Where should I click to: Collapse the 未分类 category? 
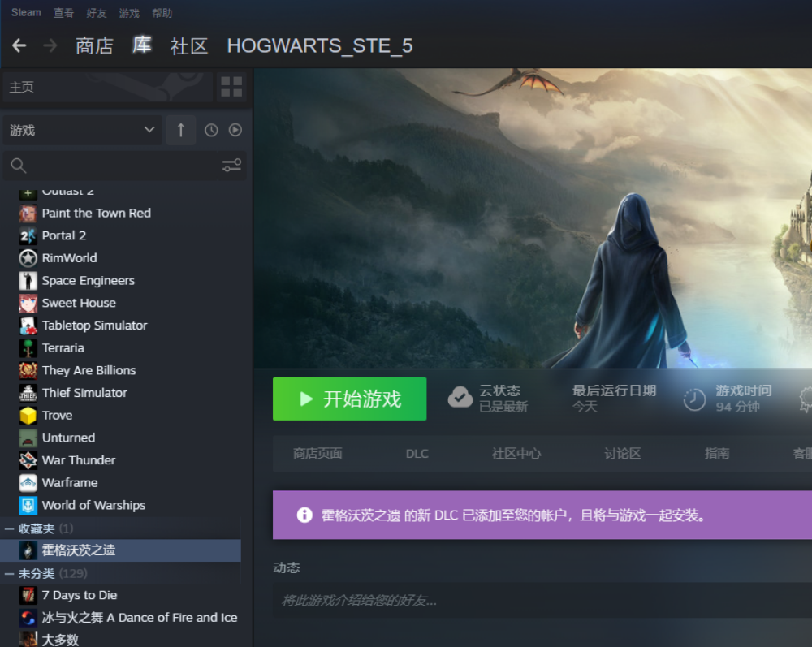[x=9, y=574]
